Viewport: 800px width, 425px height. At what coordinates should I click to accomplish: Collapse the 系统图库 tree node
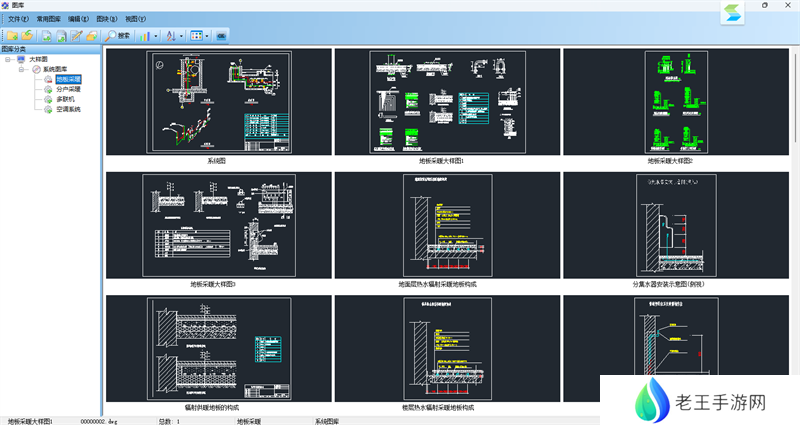click(x=22, y=70)
